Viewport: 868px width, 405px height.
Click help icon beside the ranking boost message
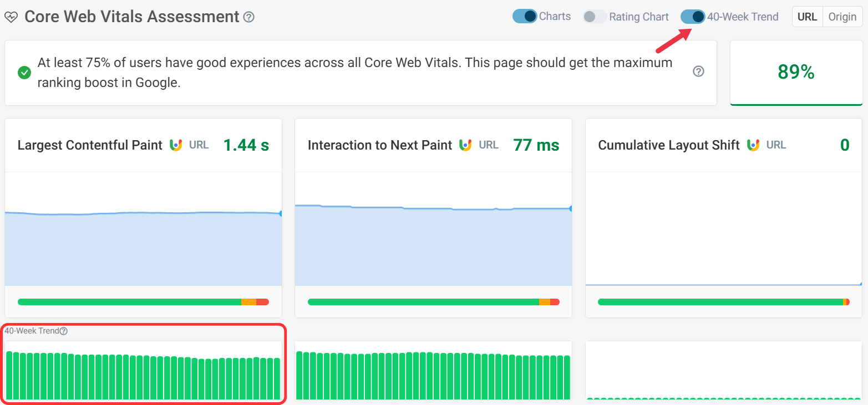pyautogui.click(x=699, y=71)
